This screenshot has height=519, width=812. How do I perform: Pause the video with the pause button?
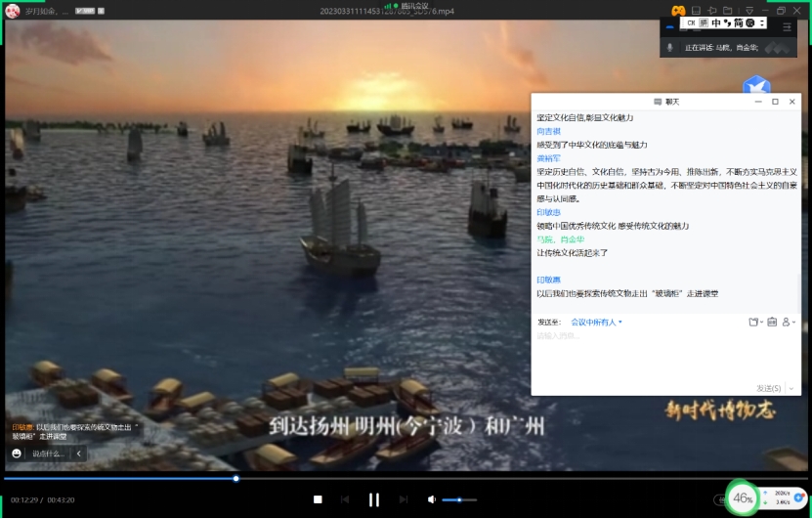[x=374, y=499]
